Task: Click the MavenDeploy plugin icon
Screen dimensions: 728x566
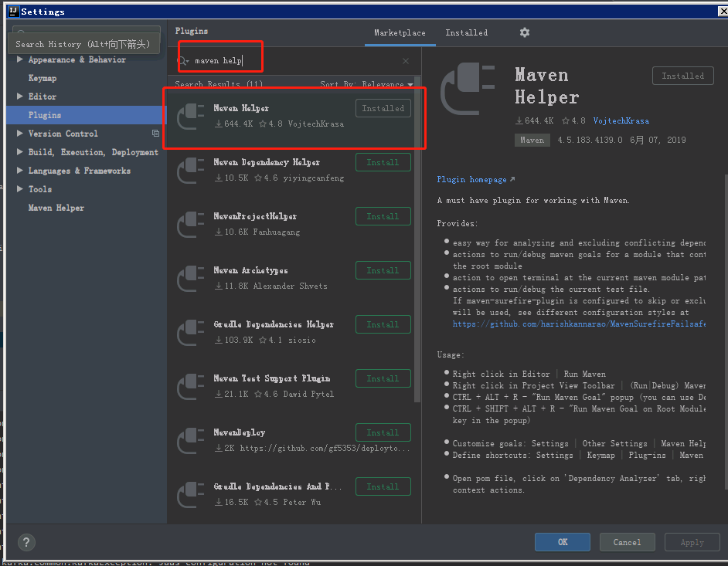Action: coord(191,441)
